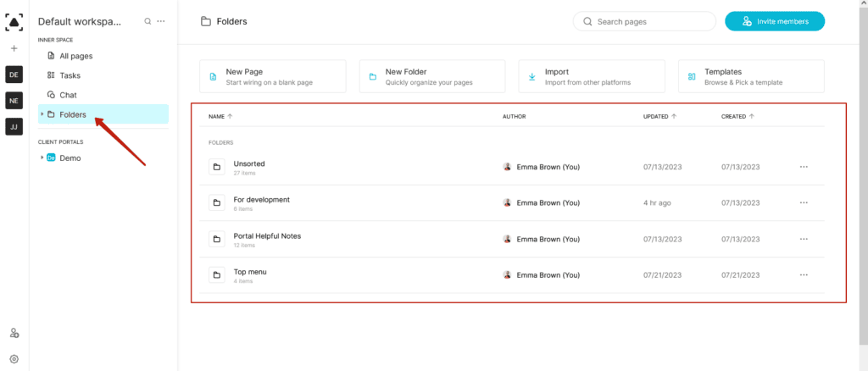This screenshot has width=868, height=371.
Task: Switch to the DE workspace
Action: coord(14,75)
